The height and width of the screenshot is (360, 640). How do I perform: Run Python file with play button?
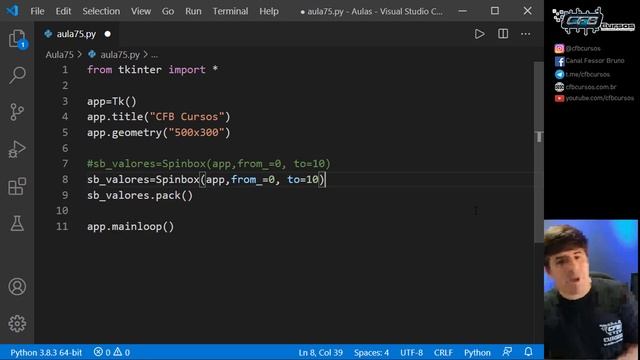coord(480,34)
